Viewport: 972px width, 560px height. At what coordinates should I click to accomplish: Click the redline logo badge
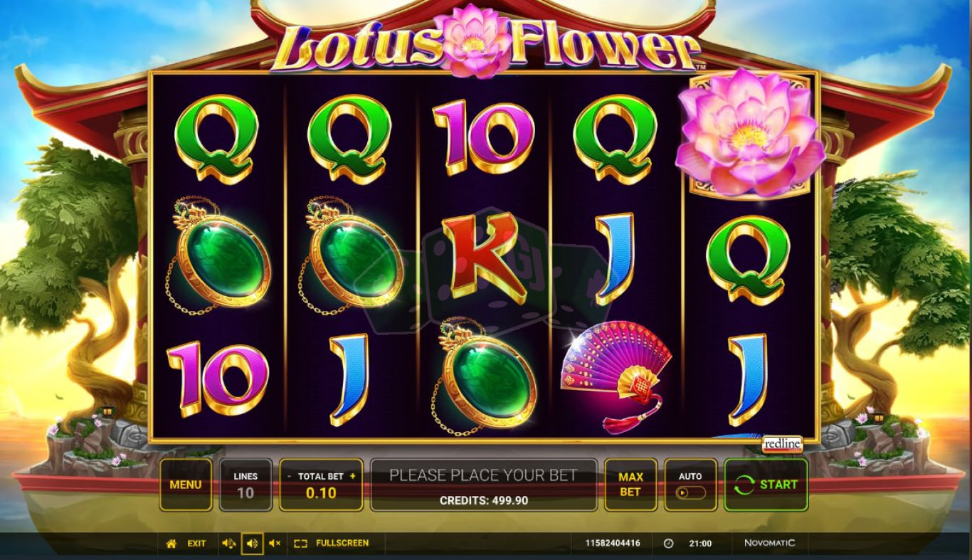pos(783,444)
